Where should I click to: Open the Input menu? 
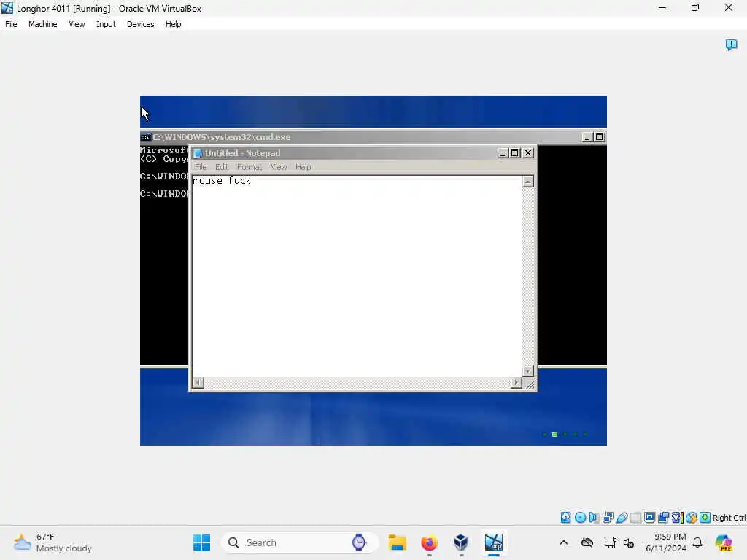coord(106,24)
